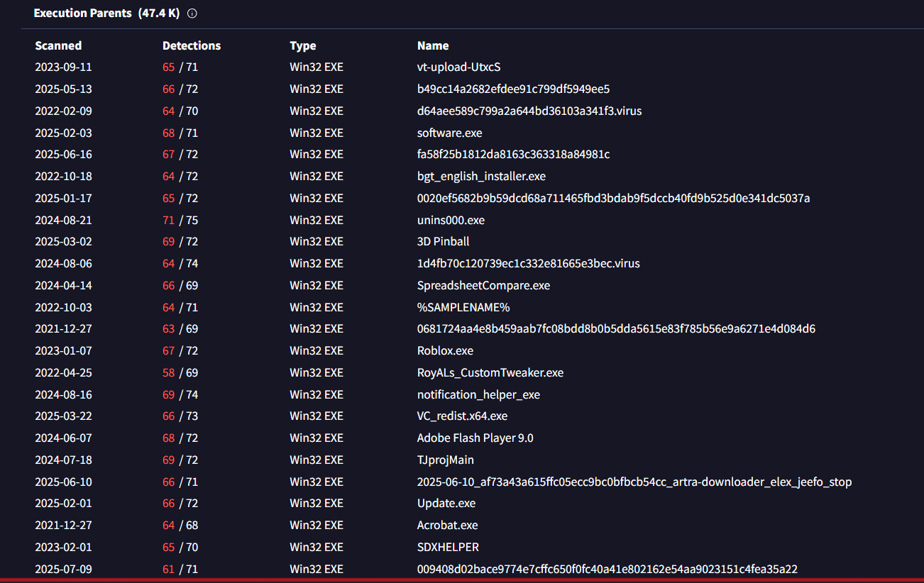Open the artra-downloader_elex_jeefo_stop entry
Viewport: 924px width, 583px height.
pyautogui.click(x=634, y=482)
